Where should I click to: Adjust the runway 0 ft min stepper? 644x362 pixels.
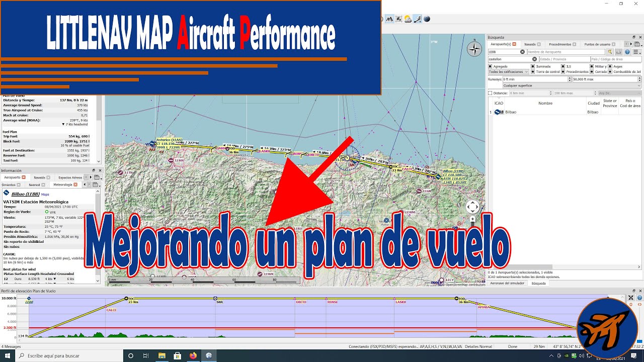[x=570, y=79]
